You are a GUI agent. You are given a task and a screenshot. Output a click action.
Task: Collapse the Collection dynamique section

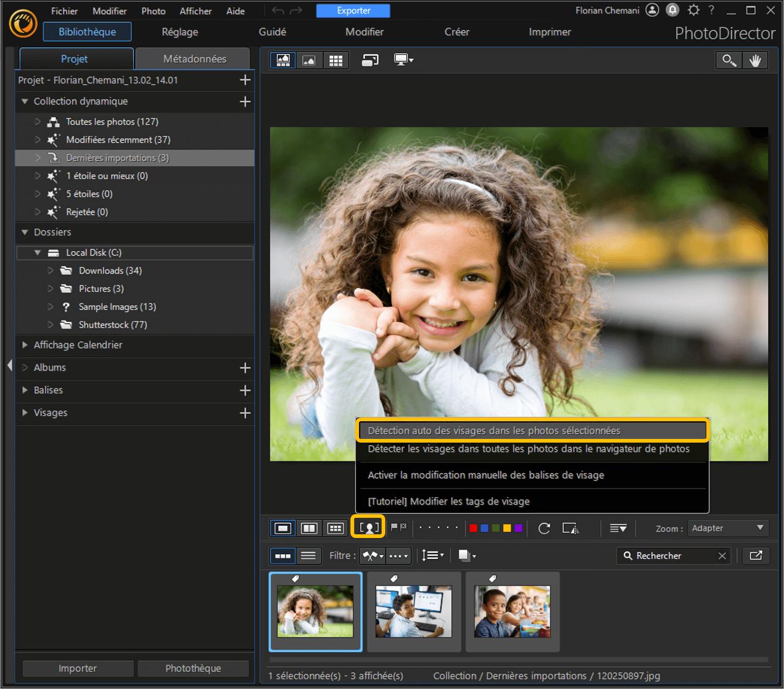25,101
